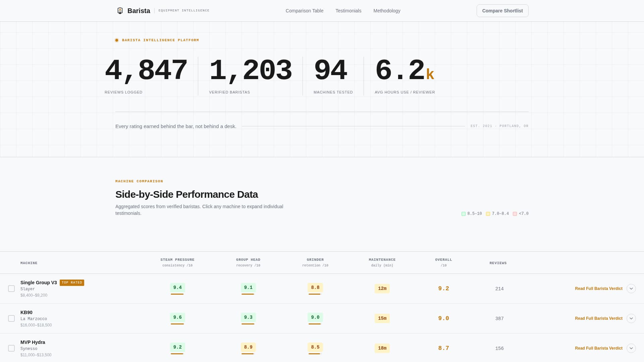Click Single Group V3 group head score 9.1
Screen dimensions: 644x362
(248, 288)
